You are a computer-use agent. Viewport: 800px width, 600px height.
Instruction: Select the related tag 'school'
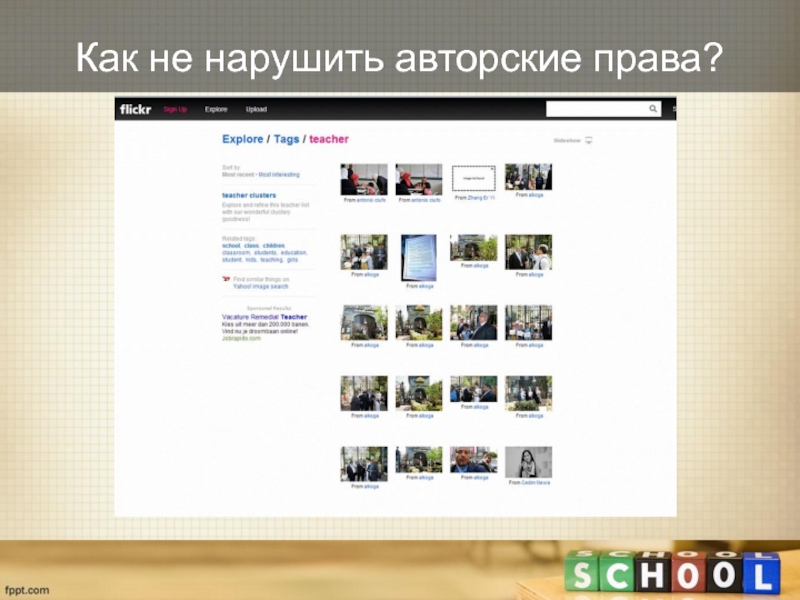[231, 245]
